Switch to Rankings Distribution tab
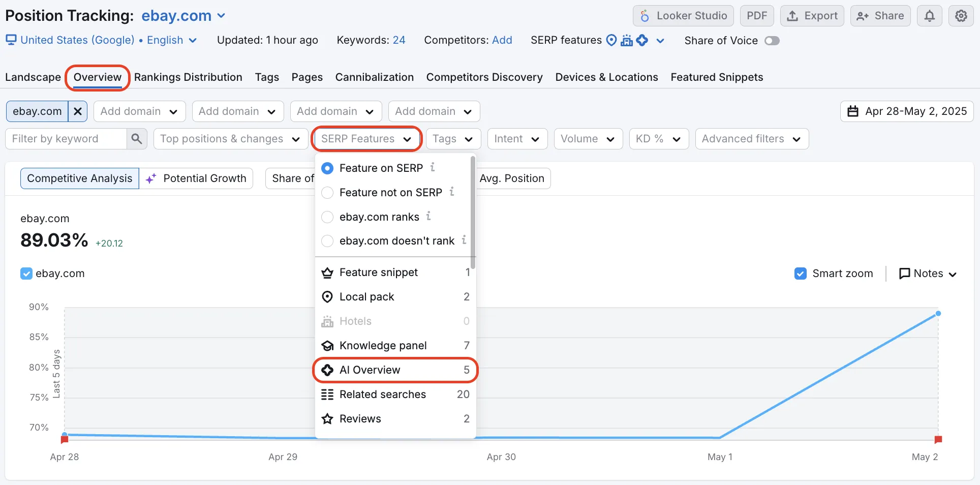The image size is (980, 485). click(x=188, y=77)
